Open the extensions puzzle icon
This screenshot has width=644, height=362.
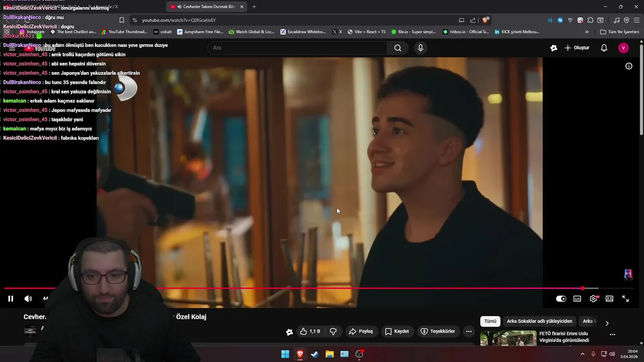pos(590,20)
